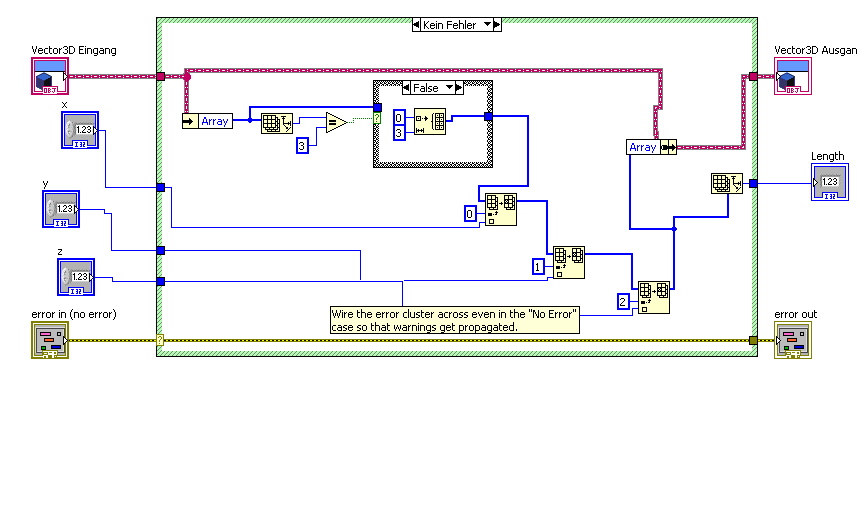Go to next case of Kein Fehler structure
Image resolution: width=858 pixels, height=512 pixels.
[x=497, y=25]
